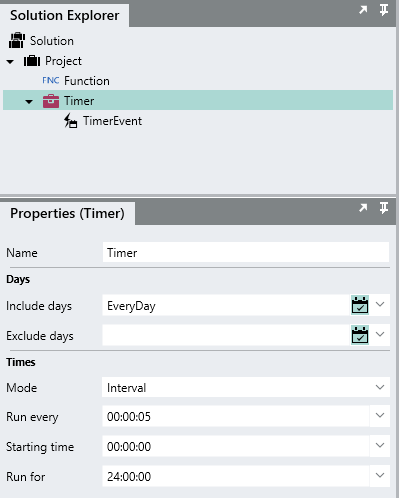399x498 pixels.
Task: Click the Run for label
Action: pyautogui.click(x=26, y=477)
